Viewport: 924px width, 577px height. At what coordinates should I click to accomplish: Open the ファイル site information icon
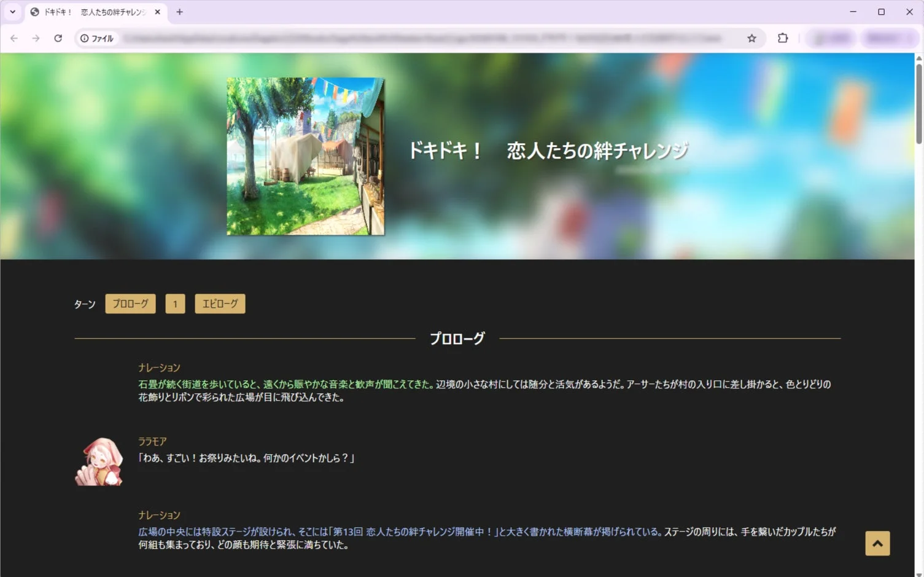(x=84, y=37)
